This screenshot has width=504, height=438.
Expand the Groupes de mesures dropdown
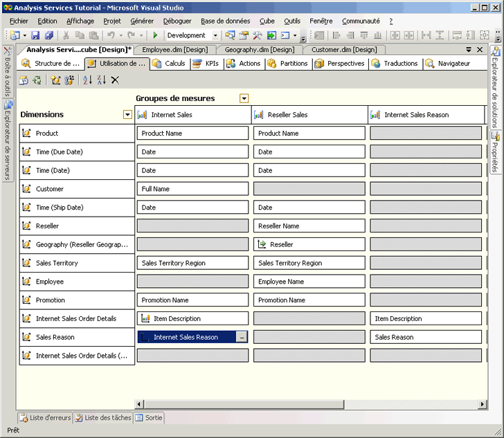pos(244,98)
